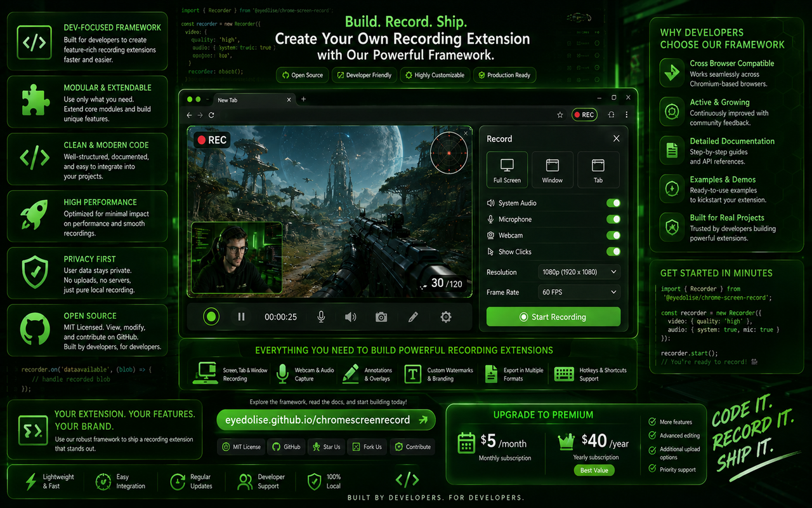Screen dimensions: 812x508
Task: Click the Custom Watermarks & Branding T icon
Action: (413, 374)
